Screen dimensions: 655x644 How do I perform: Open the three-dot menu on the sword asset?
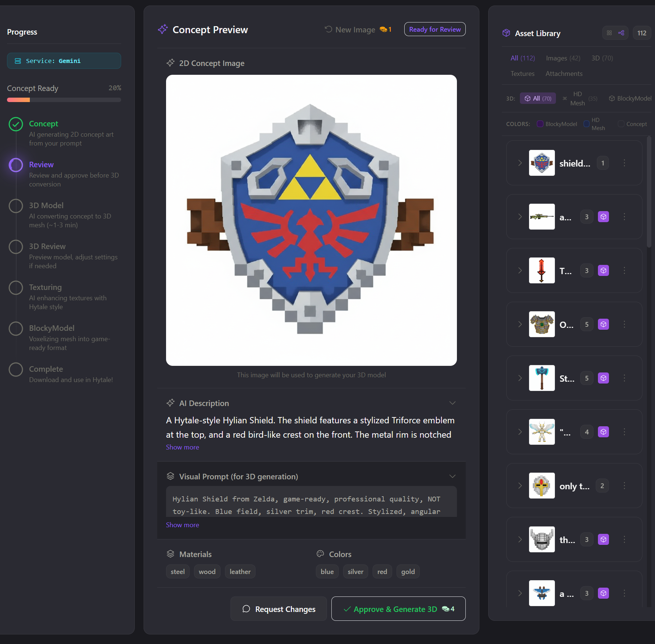[x=624, y=270]
